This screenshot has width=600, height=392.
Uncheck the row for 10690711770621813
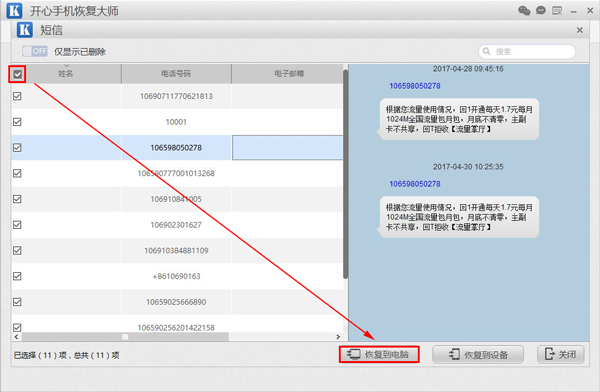[x=17, y=96]
